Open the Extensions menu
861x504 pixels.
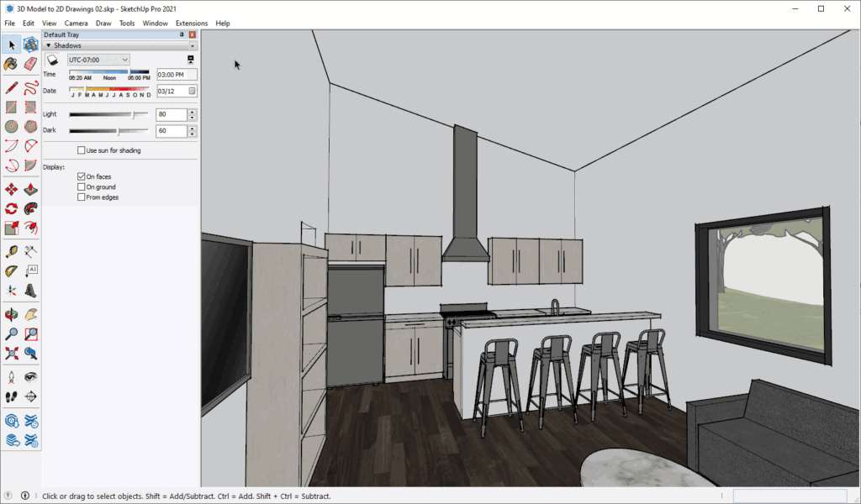click(x=192, y=23)
